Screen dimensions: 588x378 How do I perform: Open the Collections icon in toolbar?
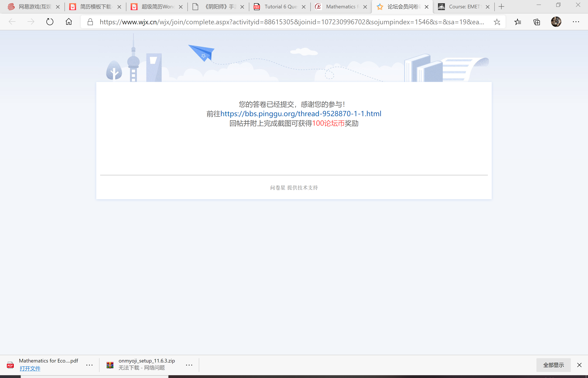pos(537,22)
